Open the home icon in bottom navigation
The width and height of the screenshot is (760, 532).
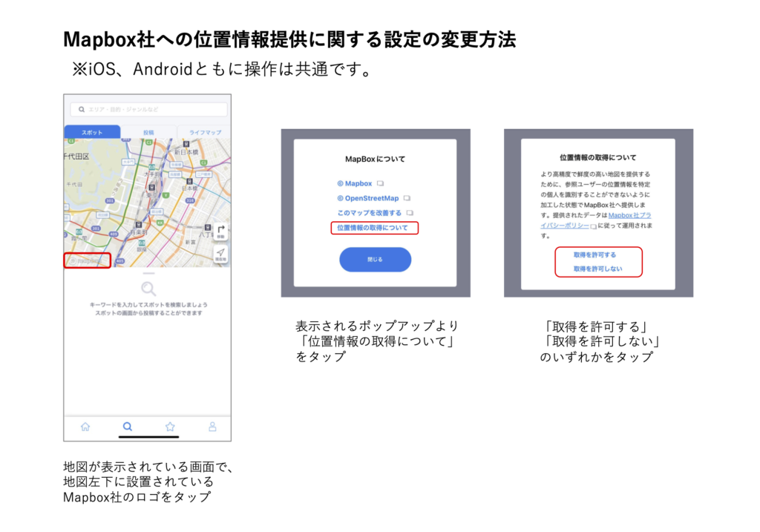[85, 427]
